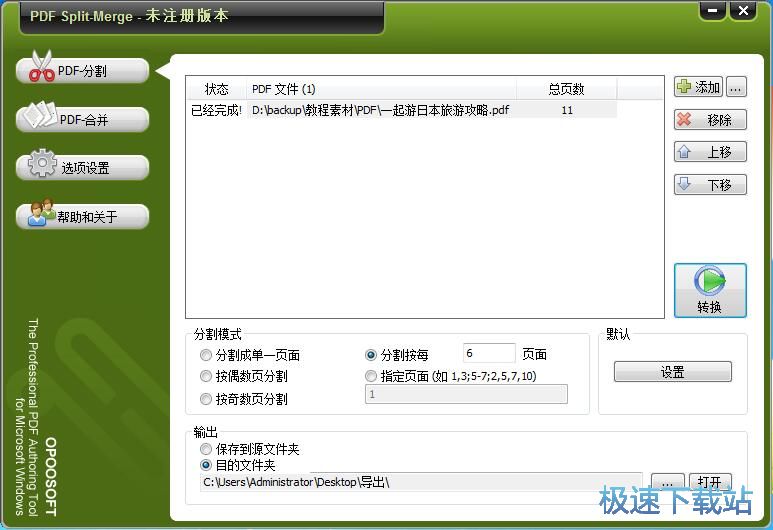Image resolution: width=773 pixels, height=530 pixels.
Task: Click the 已经完成! status cell
Action: point(216,110)
